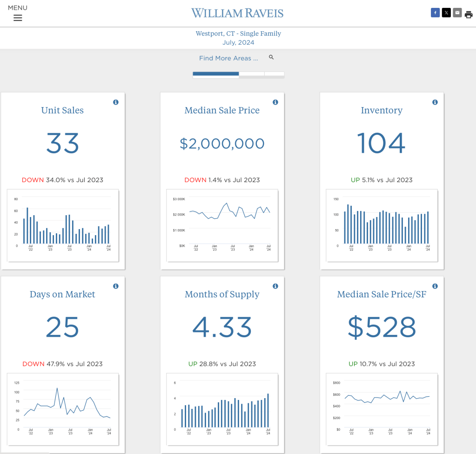Click the search magnifier icon

(271, 57)
